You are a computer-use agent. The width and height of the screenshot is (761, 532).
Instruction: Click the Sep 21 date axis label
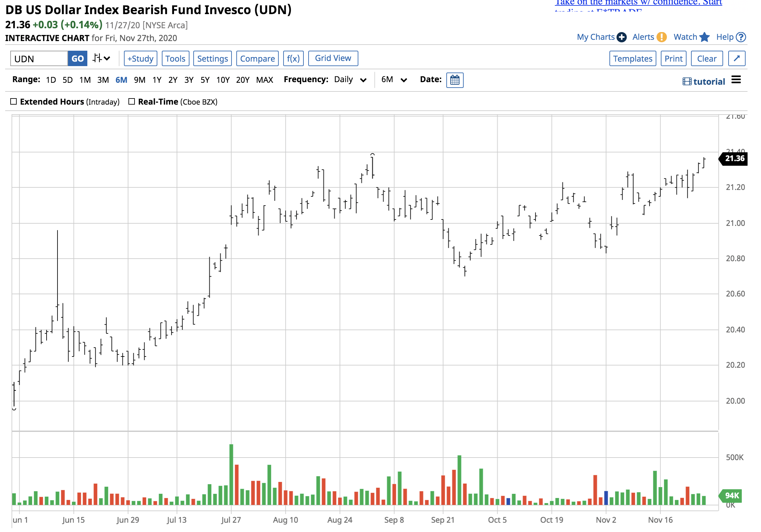point(443,520)
